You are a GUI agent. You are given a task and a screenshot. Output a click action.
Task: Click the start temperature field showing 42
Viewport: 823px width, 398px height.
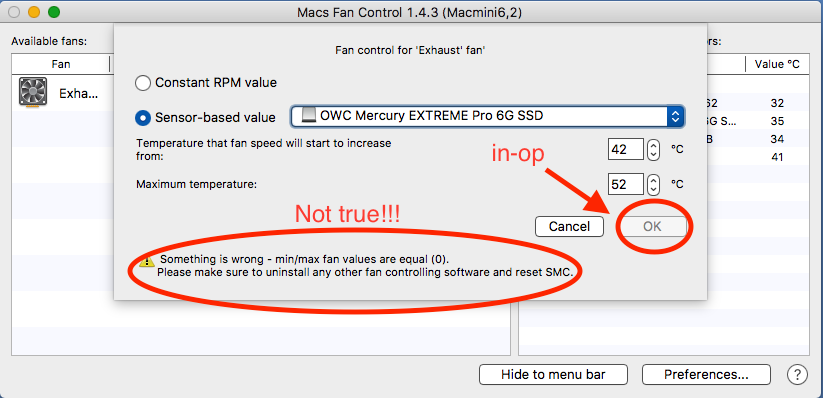[x=626, y=150]
